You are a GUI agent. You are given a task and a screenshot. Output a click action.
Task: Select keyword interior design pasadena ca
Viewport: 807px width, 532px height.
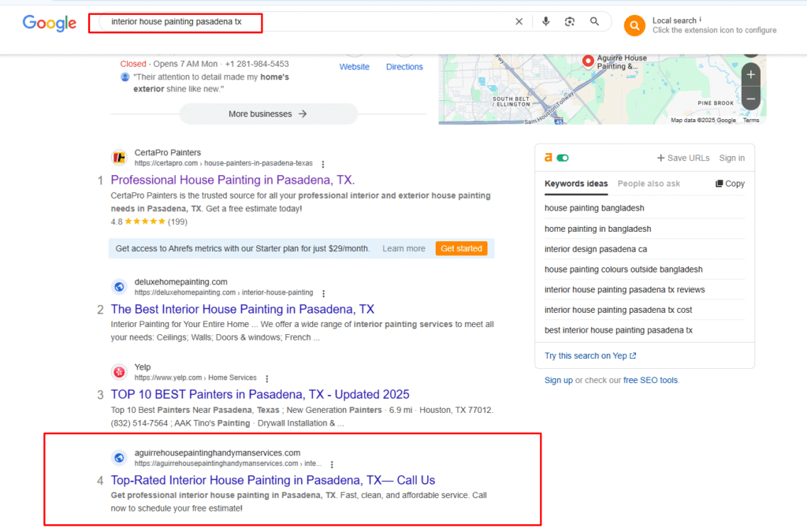[x=596, y=249]
